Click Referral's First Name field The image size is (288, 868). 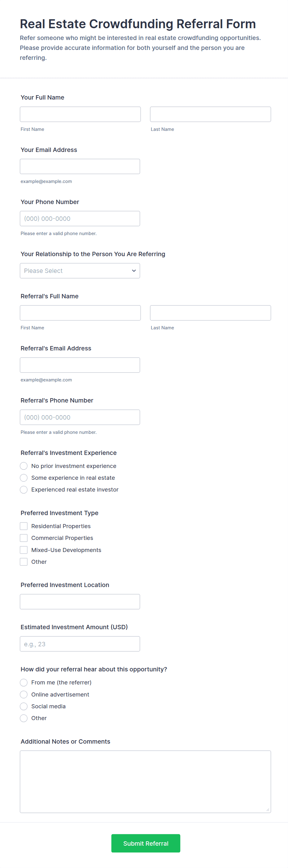click(x=80, y=313)
